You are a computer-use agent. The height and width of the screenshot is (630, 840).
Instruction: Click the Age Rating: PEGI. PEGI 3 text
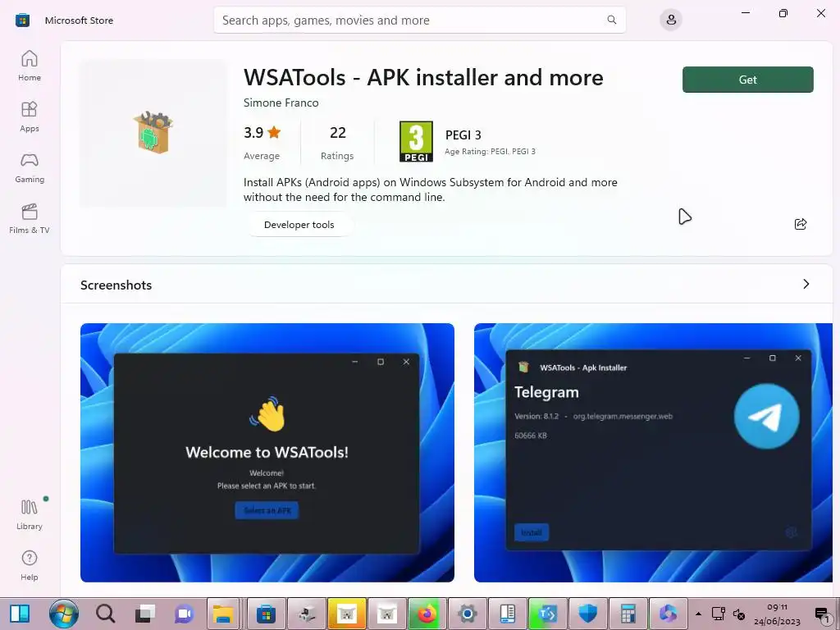coord(490,152)
